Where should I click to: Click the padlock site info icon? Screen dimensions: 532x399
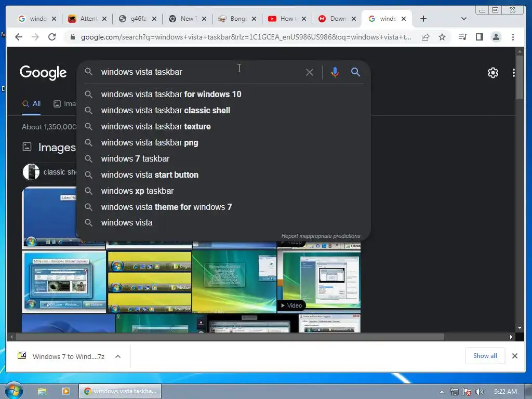72,37
